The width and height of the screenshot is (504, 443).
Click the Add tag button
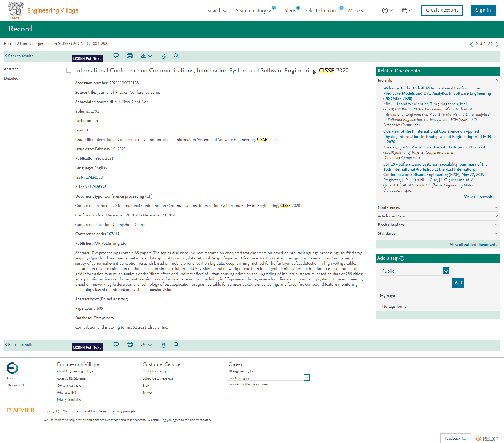click(458, 283)
